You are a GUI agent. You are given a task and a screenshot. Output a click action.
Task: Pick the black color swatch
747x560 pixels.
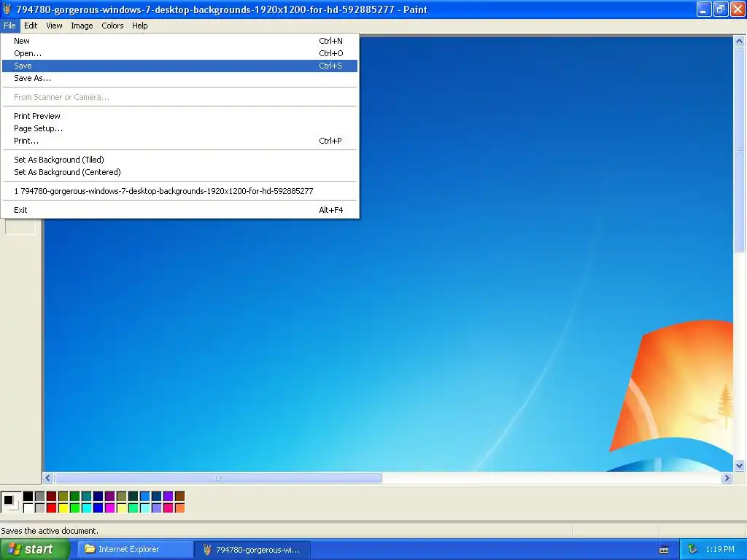(28, 497)
